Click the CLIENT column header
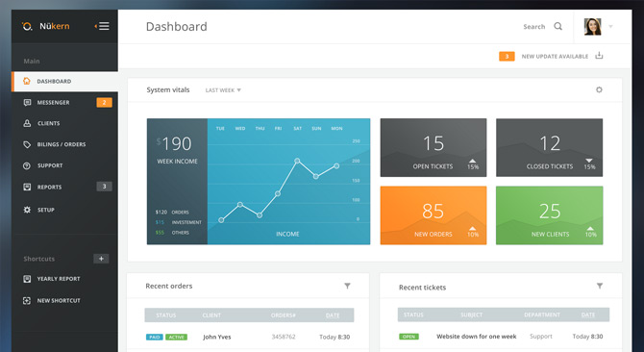The height and width of the screenshot is (352, 644). pos(211,315)
